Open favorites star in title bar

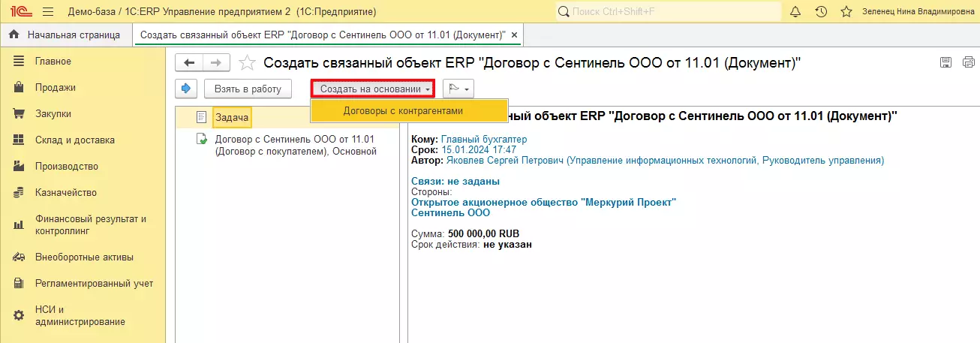click(846, 12)
